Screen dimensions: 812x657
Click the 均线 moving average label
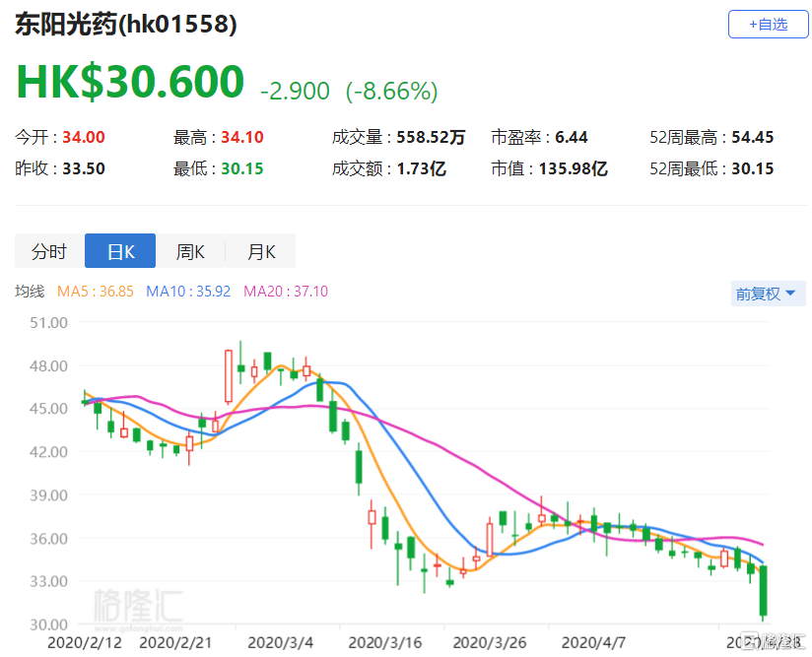click(30, 292)
